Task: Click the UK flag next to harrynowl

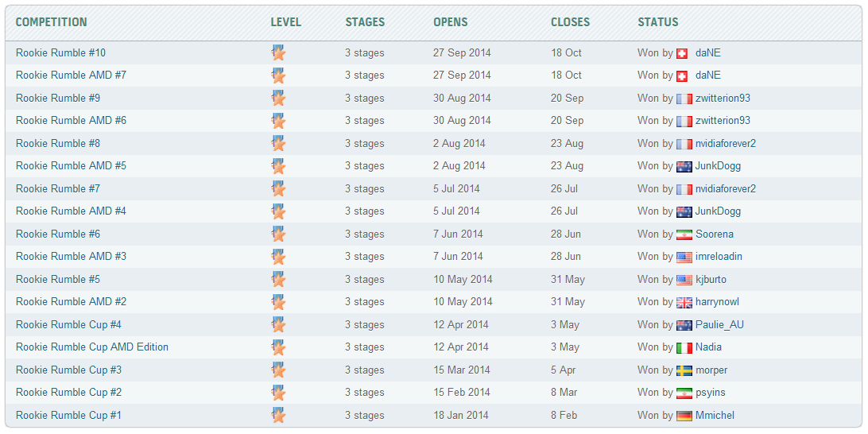Action: pos(684,302)
